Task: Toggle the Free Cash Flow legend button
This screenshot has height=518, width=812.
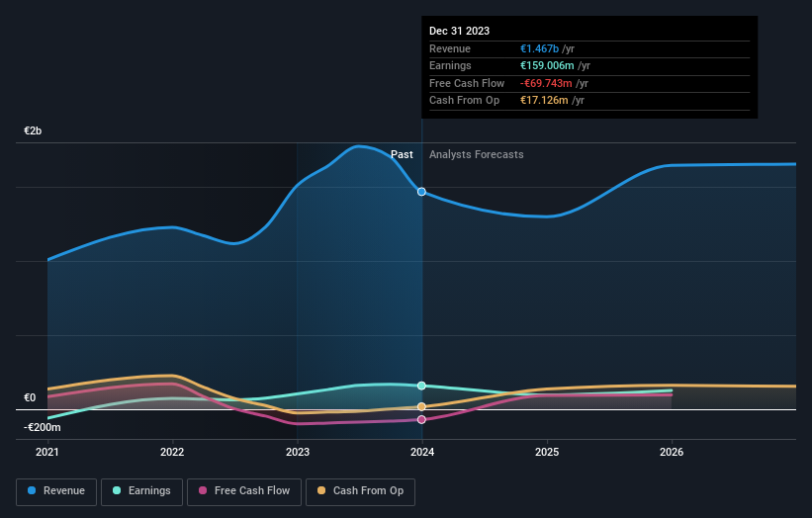Action: (244, 491)
